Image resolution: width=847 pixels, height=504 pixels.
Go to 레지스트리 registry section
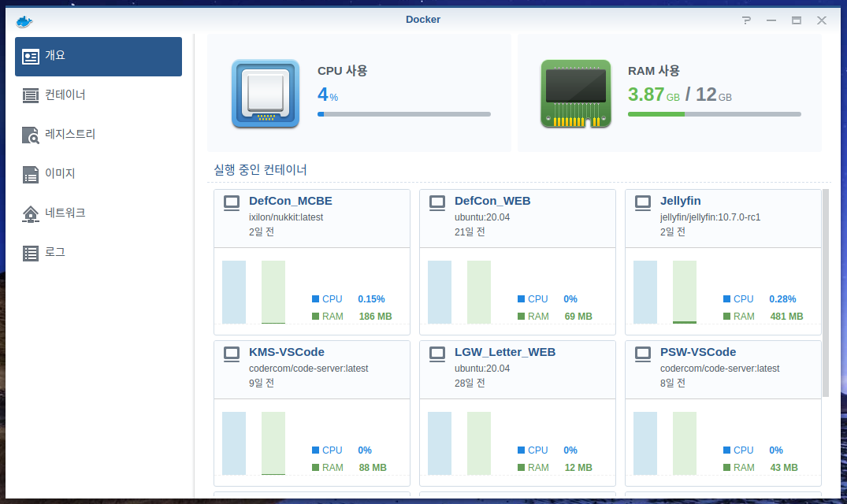pyautogui.click(x=98, y=135)
